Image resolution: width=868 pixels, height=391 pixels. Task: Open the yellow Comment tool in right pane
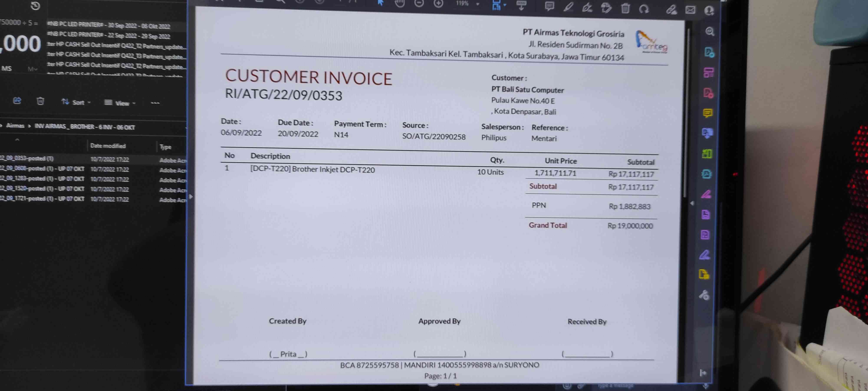(708, 113)
